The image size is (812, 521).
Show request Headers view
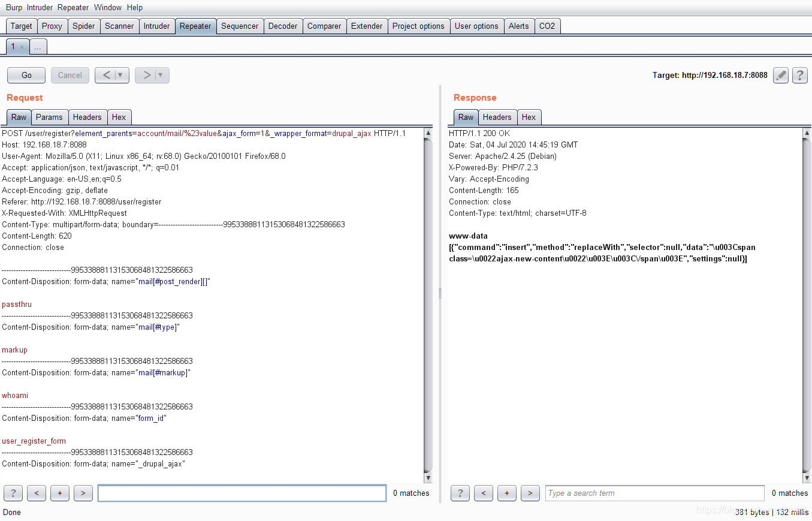tap(87, 117)
